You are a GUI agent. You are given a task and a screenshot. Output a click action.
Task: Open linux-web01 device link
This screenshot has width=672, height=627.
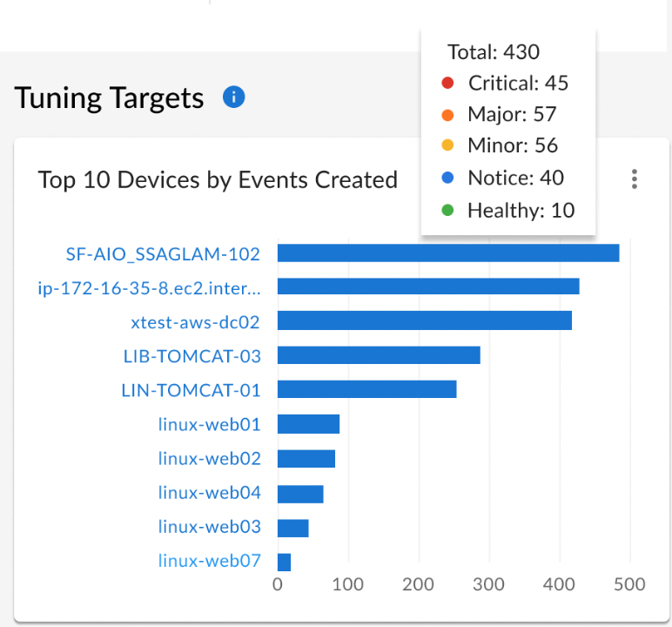point(210,424)
